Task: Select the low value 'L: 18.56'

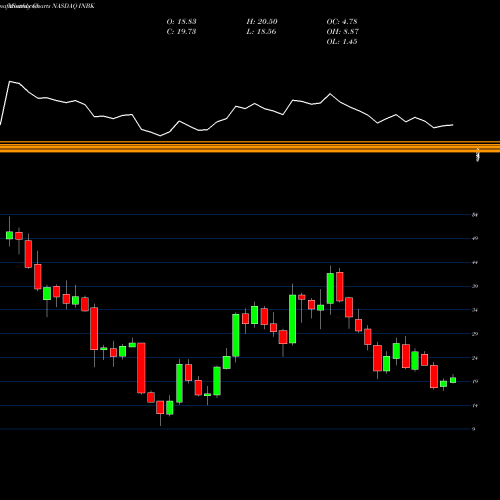Action: click(x=262, y=32)
